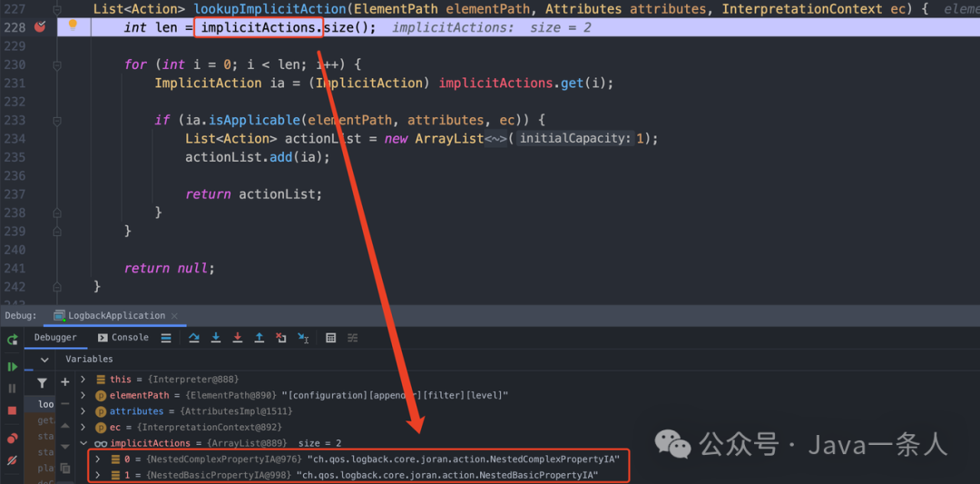Click the Run to Cursor icon
Image resolution: width=980 pixels, height=484 pixels.
303,338
